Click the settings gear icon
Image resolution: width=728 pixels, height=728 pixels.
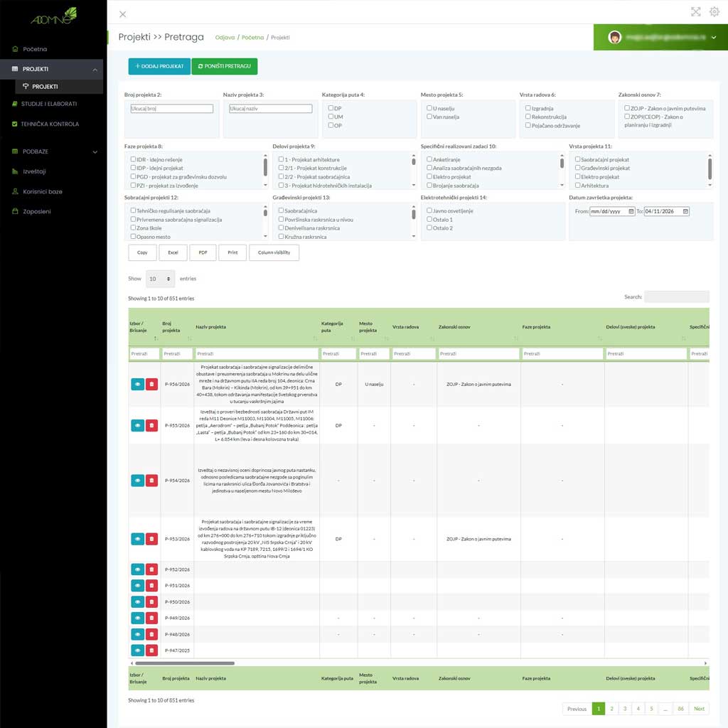(x=714, y=12)
